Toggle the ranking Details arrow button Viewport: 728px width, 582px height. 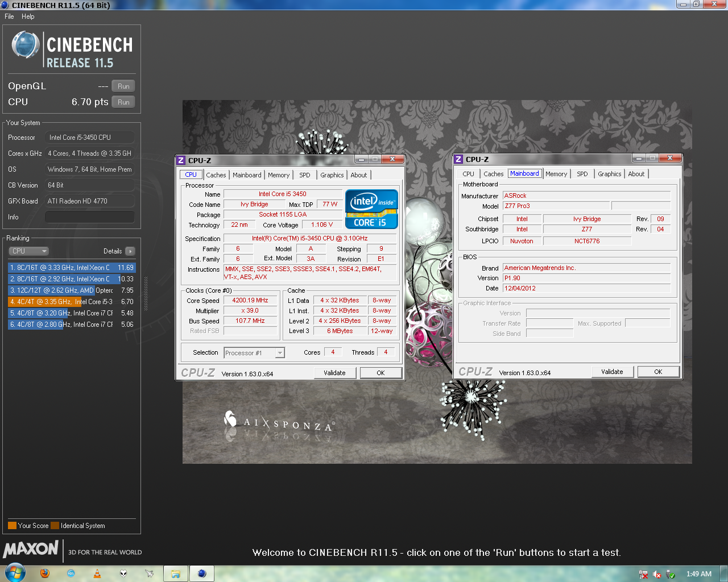(x=130, y=251)
